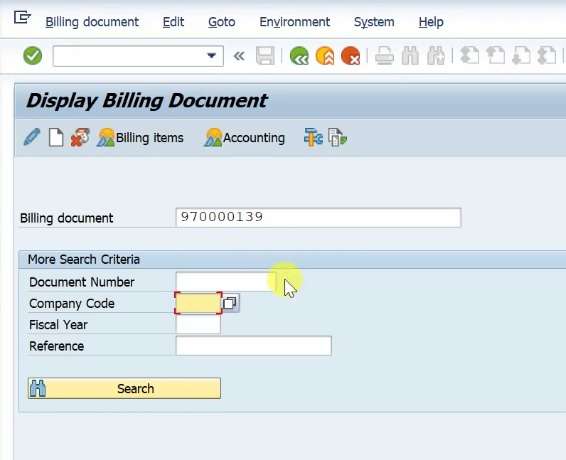This screenshot has height=460, width=566.
Task: Click the output documents icon right of flow
Action: point(337,138)
